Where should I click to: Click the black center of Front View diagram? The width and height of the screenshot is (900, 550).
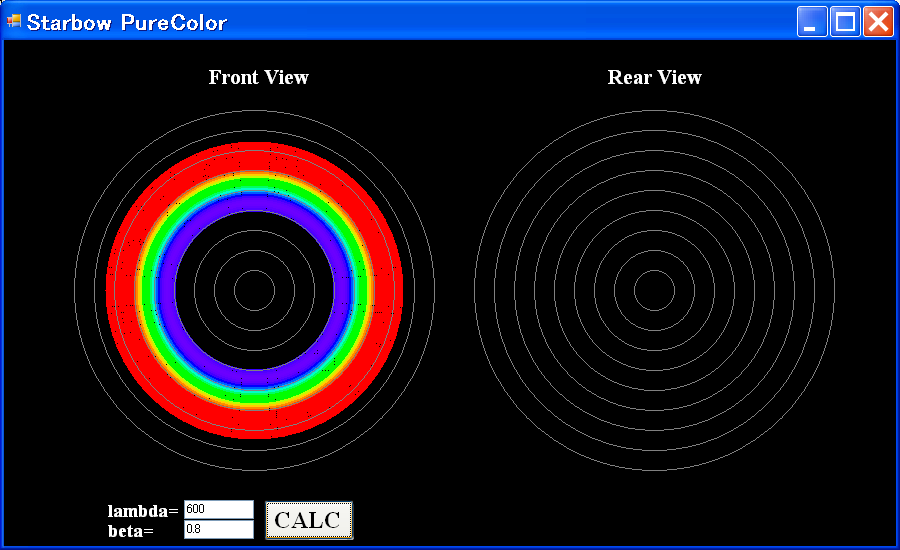pos(254,290)
